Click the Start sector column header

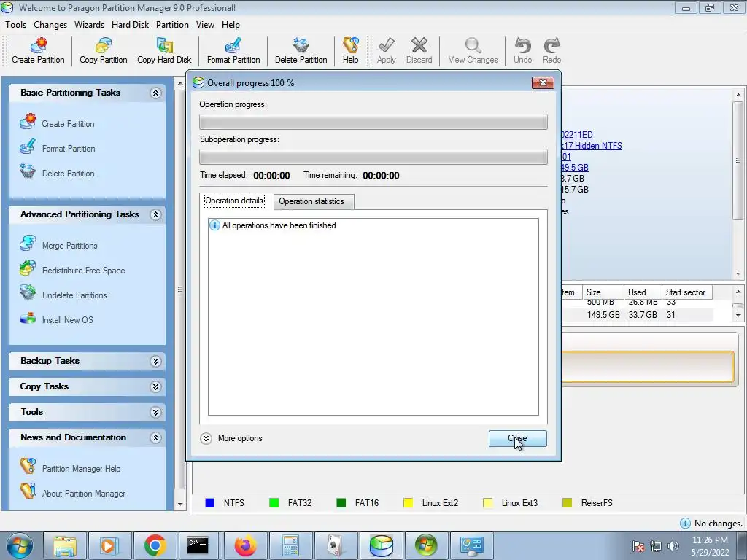coord(687,292)
